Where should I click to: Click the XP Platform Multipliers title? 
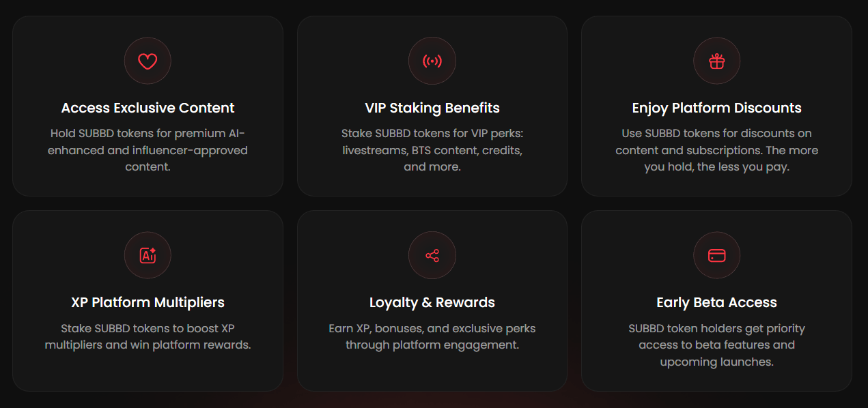[x=148, y=302]
